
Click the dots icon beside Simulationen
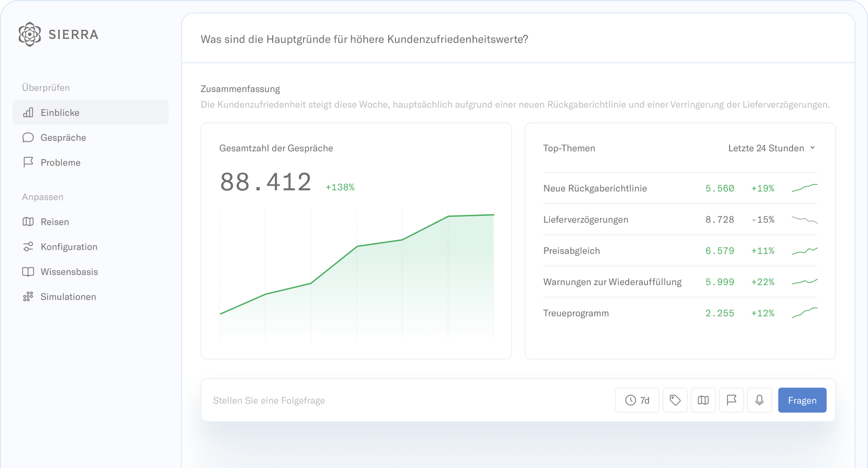pyautogui.click(x=28, y=296)
